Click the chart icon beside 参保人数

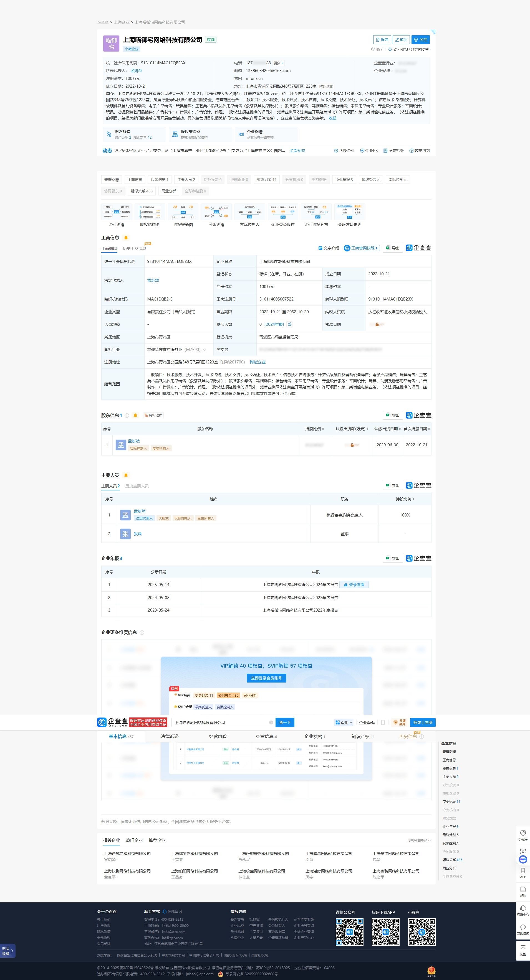[x=289, y=325]
